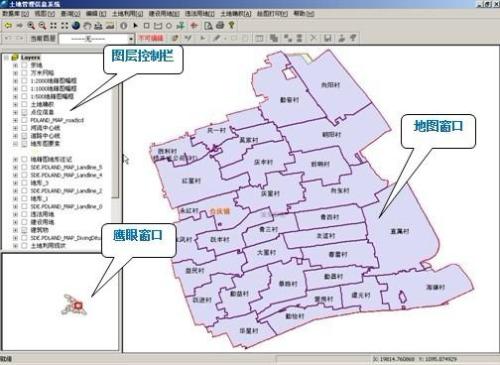This screenshot has height=365, width=500.
Task: Expand the SDE.POLAND_MAP_Landline_4 layer node
Action: tap(15, 175)
